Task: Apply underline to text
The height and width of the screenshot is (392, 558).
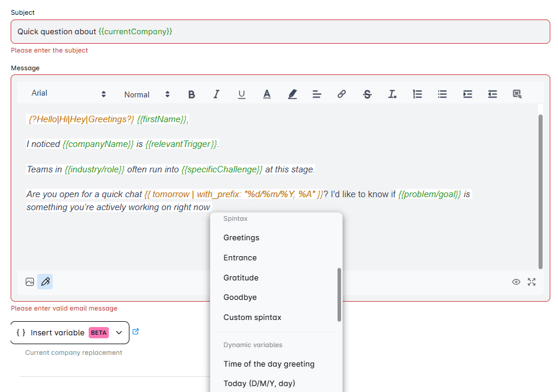Action: pos(242,94)
